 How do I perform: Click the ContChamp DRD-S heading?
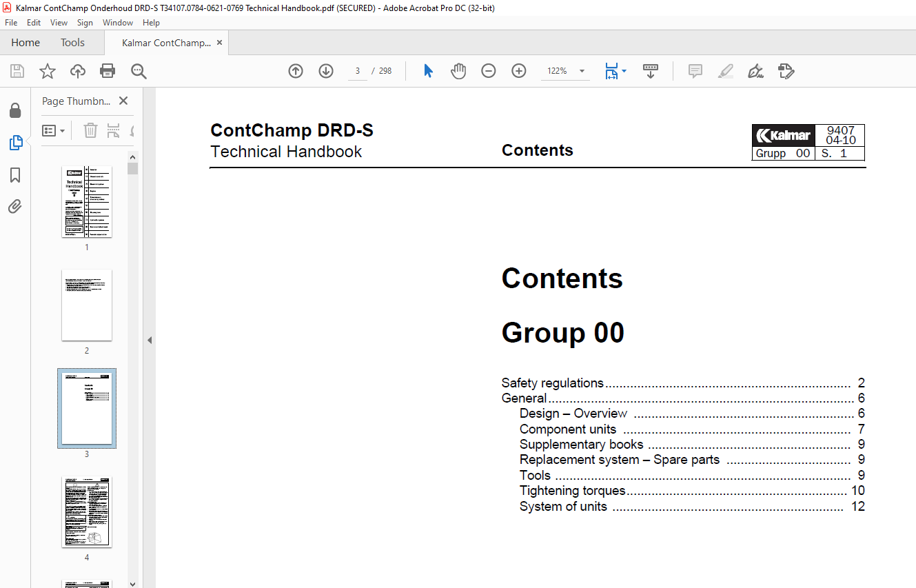pyautogui.click(x=292, y=130)
